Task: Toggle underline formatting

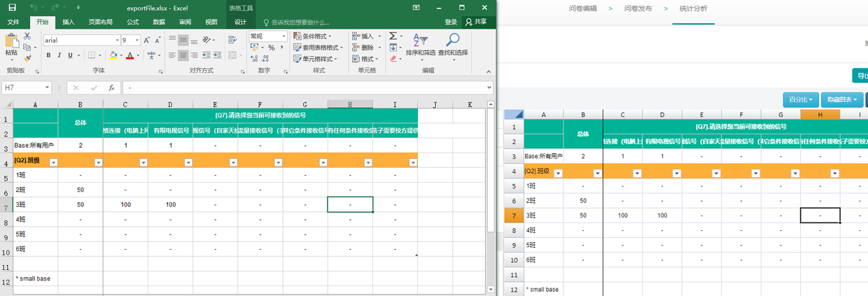Action: click(72, 55)
